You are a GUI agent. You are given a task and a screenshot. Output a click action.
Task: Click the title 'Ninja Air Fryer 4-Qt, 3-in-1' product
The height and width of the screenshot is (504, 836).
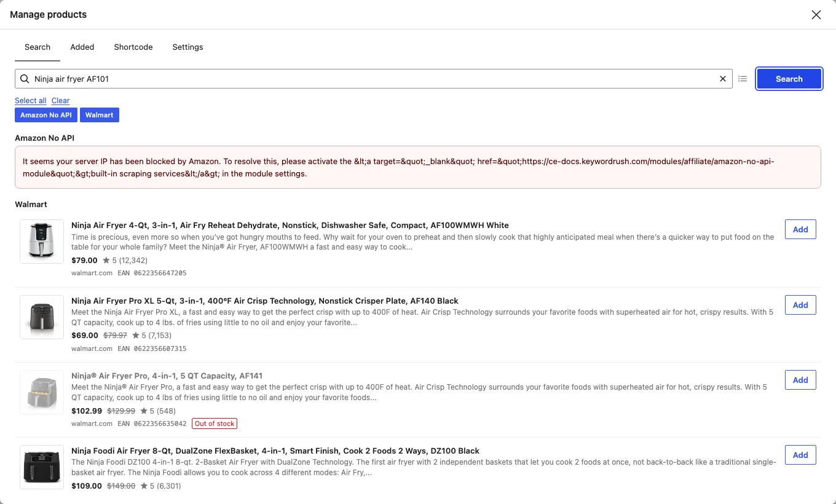click(290, 225)
